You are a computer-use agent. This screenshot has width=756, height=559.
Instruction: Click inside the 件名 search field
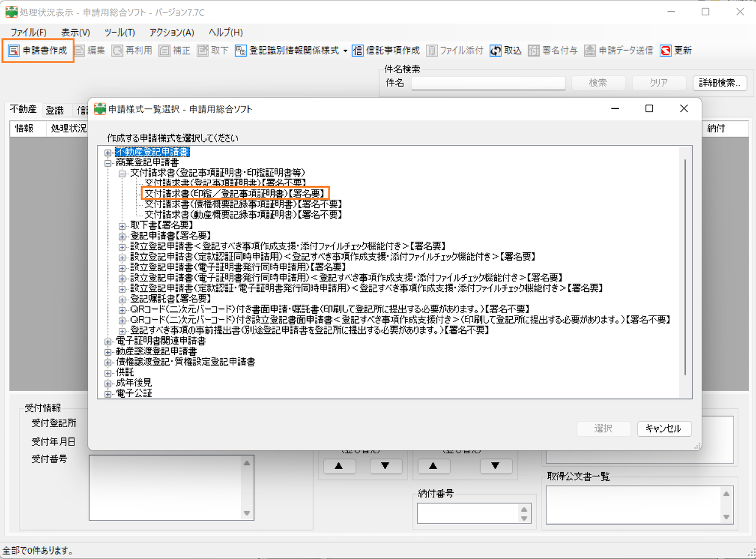(x=487, y=83)
